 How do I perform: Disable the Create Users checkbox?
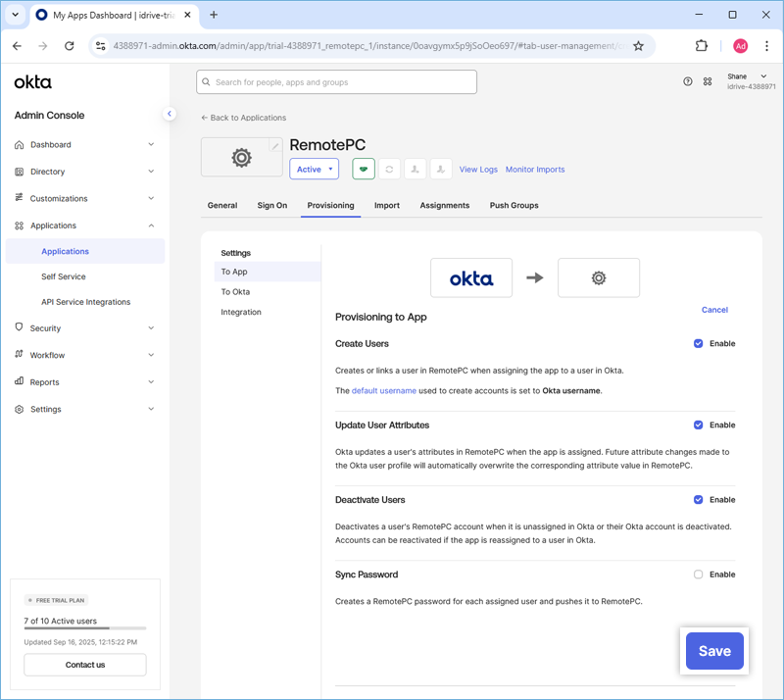(x=698, y=344)
